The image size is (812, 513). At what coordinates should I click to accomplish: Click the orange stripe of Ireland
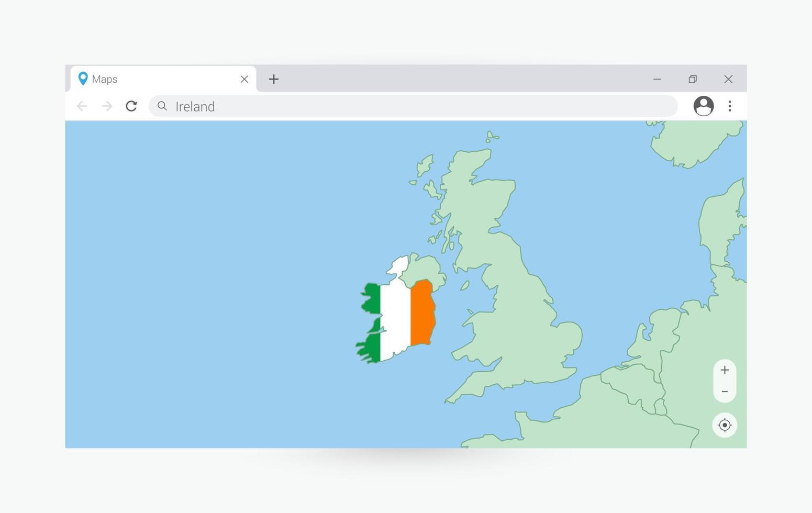422,313
